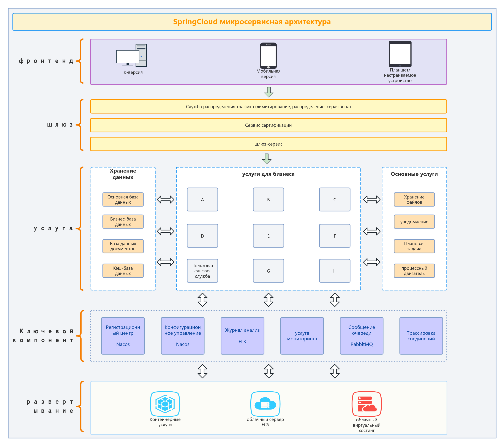Click the tablet device icon
This screenshot has height=446, width=504.
tap(400, 54)
